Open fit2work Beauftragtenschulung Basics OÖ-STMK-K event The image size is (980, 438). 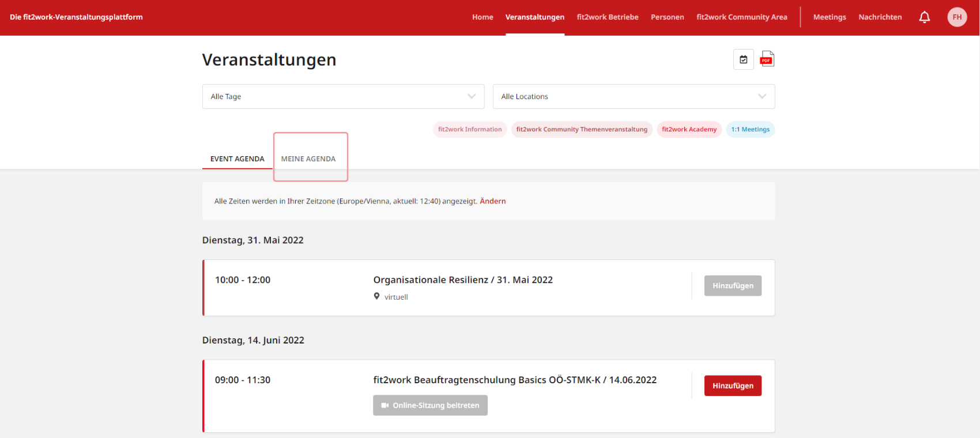[515, 380]
